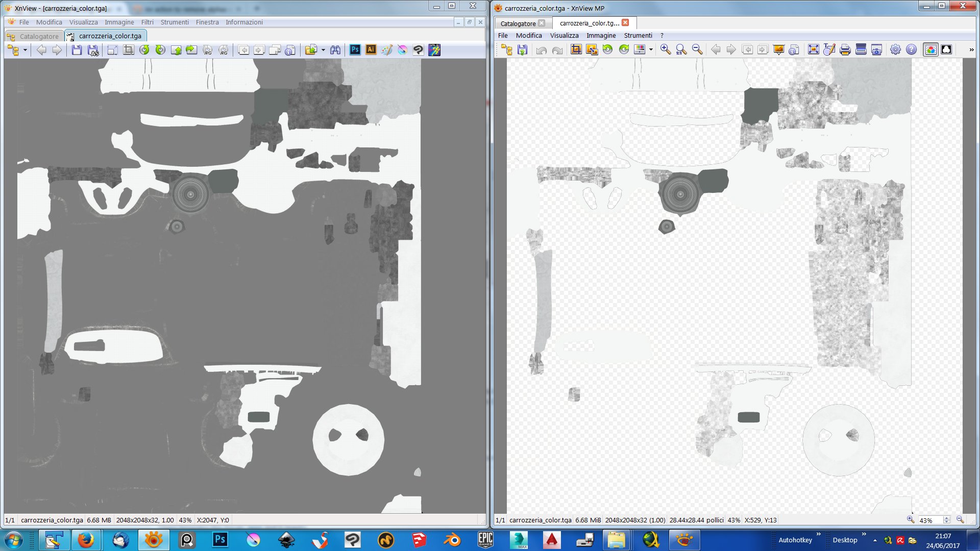980x551 pixels.
Task: Open the Filtri menu
Action: point(147,22)
